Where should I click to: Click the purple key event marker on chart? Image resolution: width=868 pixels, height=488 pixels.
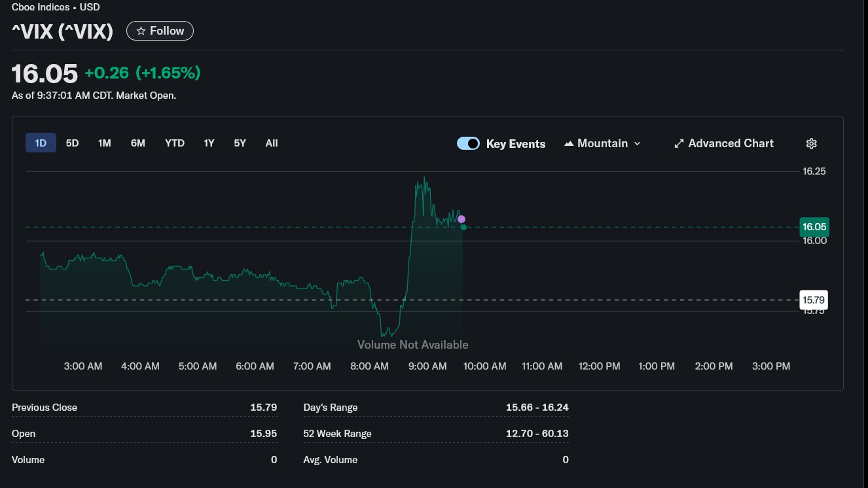point(461,219)
